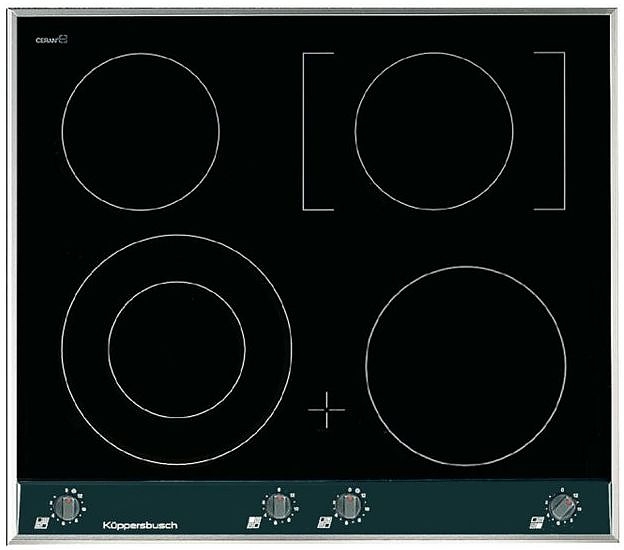Viewport: 624px width, 550px height.
Task: Turn the far-left control knob
Action: 66,507
